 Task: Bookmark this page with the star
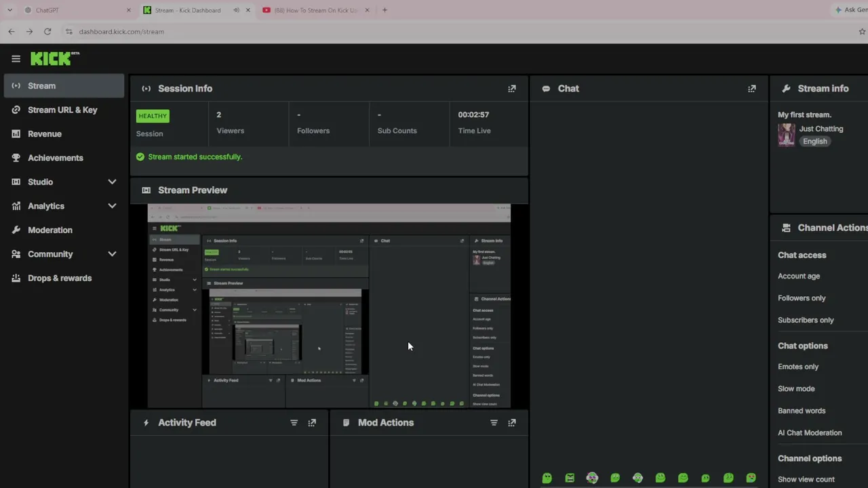pos(863,32)
